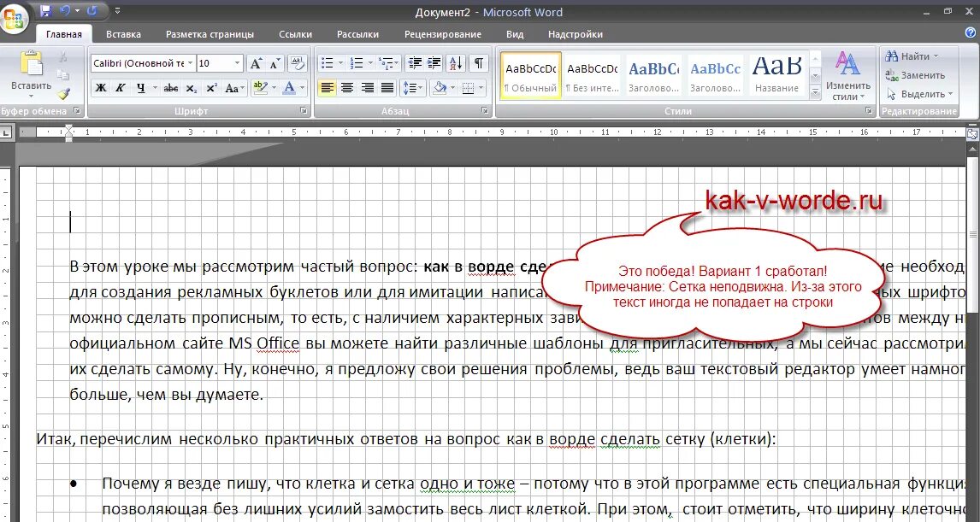Open borders dropdown in Абзац group
Image resolution: width=980 pixels, height=522 pixels.
[481, 88]
